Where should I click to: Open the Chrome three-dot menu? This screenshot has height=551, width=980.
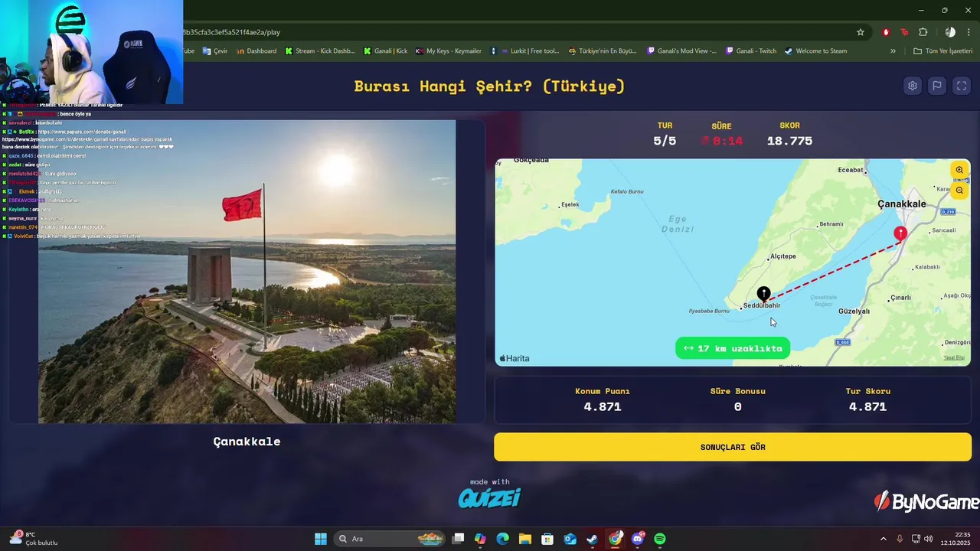[x=969, y=32]
